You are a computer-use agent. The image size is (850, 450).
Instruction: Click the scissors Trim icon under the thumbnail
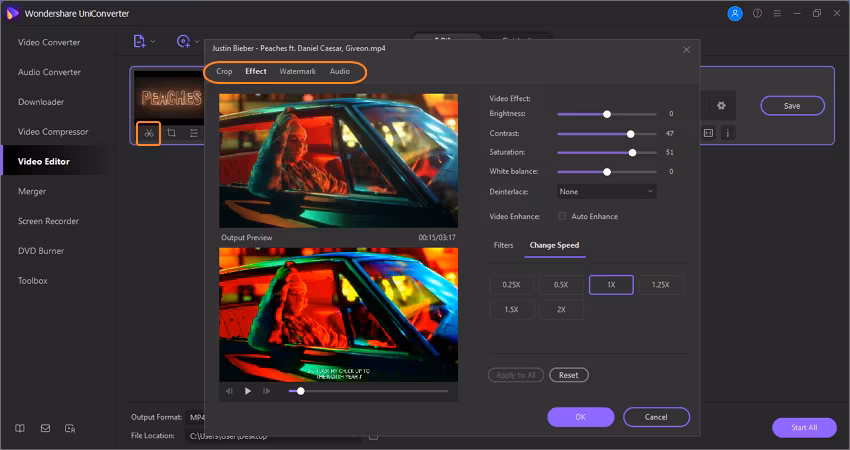coord(149,133)
